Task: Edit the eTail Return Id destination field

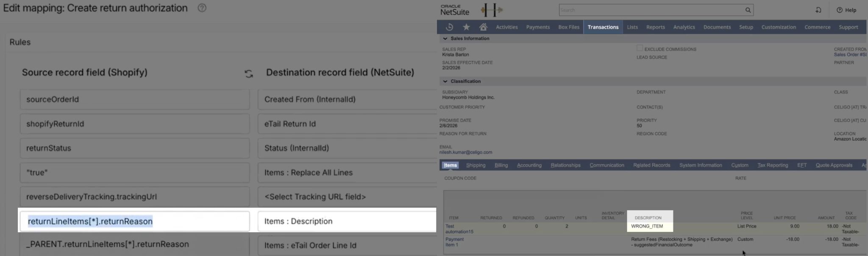Action: pos(347,124)
